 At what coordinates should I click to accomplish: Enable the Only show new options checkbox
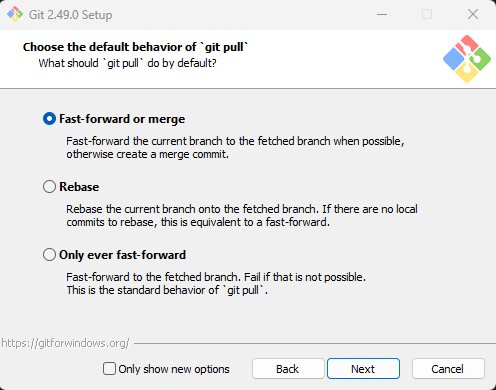[x=109, y=369]
